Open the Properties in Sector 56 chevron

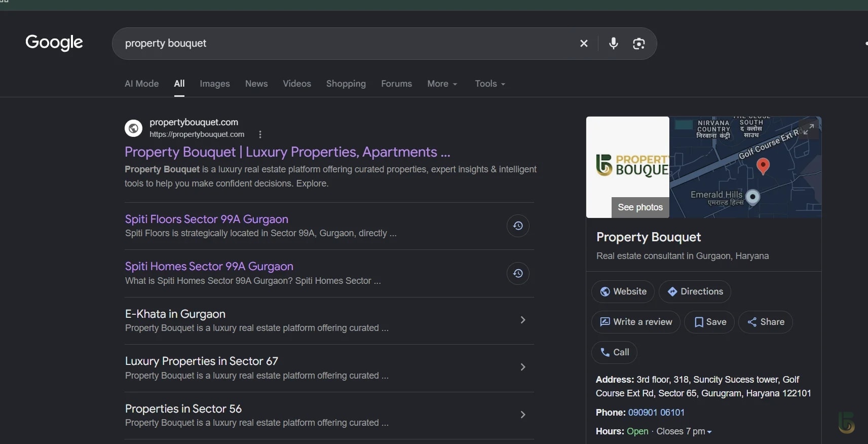(x=523, y=415)
